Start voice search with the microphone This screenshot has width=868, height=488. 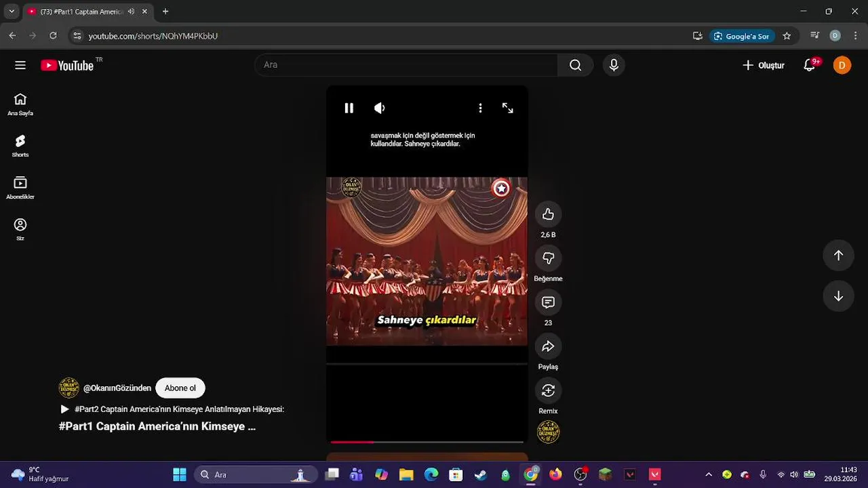coord(614,65)
